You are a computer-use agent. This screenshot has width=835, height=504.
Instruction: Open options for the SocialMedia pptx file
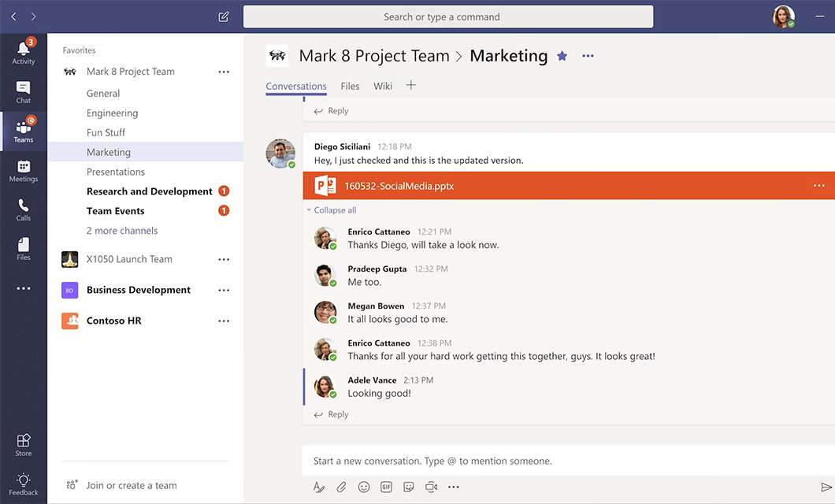[x=818, y=185]
